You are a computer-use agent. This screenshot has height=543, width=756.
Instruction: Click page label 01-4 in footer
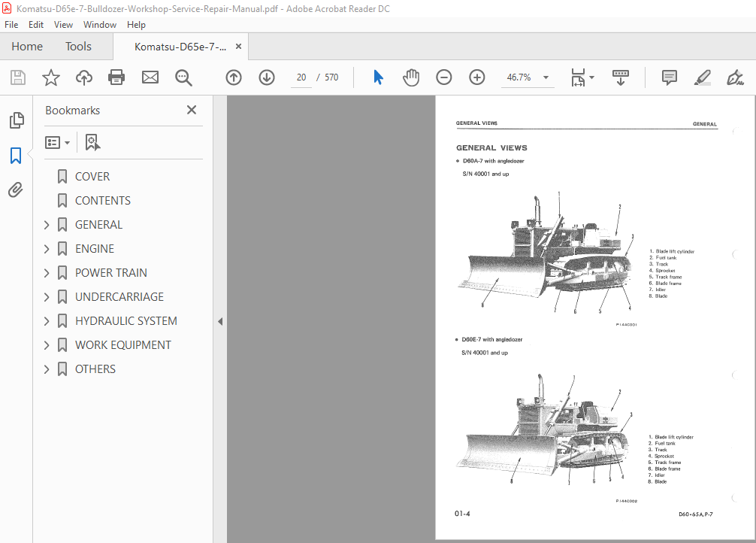[462, 514]
